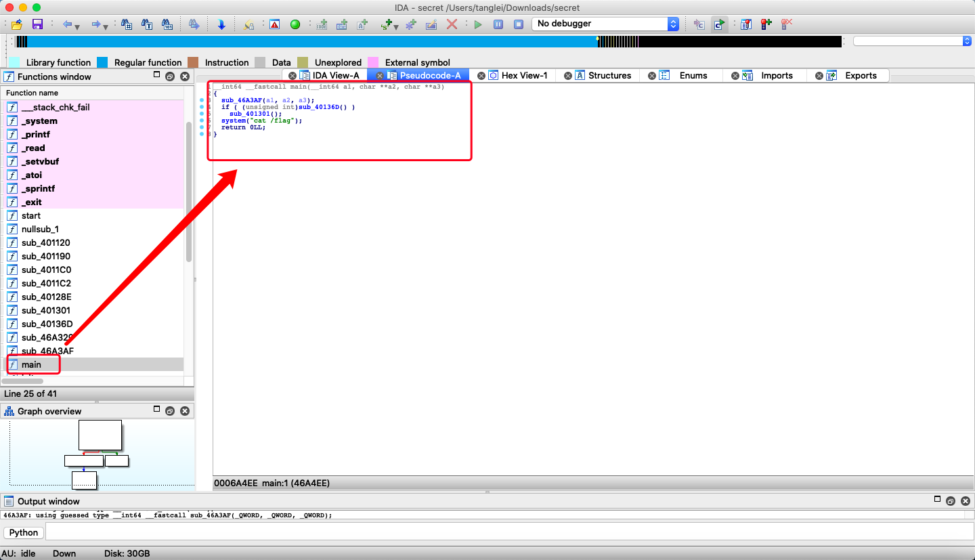Select _printf in the functions list
The height and width of the screenshot is (560, 975).
[94, 134]
